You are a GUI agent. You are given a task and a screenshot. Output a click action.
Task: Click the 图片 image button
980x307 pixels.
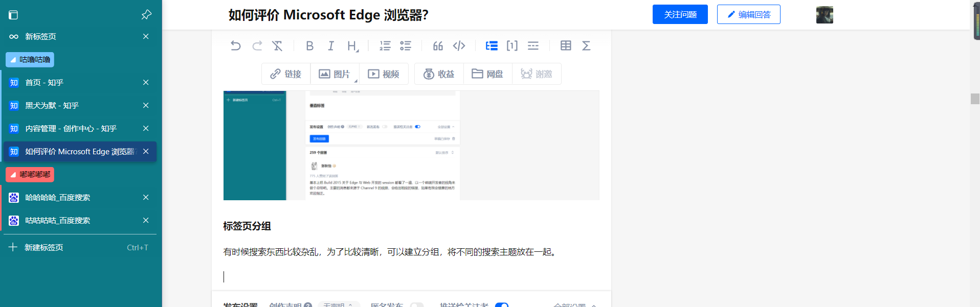pyautogui.click(x=333, y=74)
